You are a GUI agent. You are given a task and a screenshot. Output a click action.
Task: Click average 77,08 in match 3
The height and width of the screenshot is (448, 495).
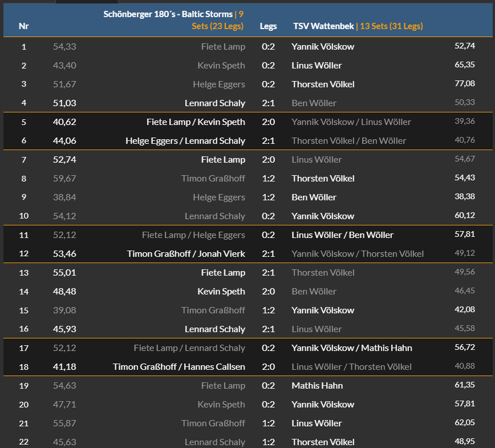coord(465,83)
